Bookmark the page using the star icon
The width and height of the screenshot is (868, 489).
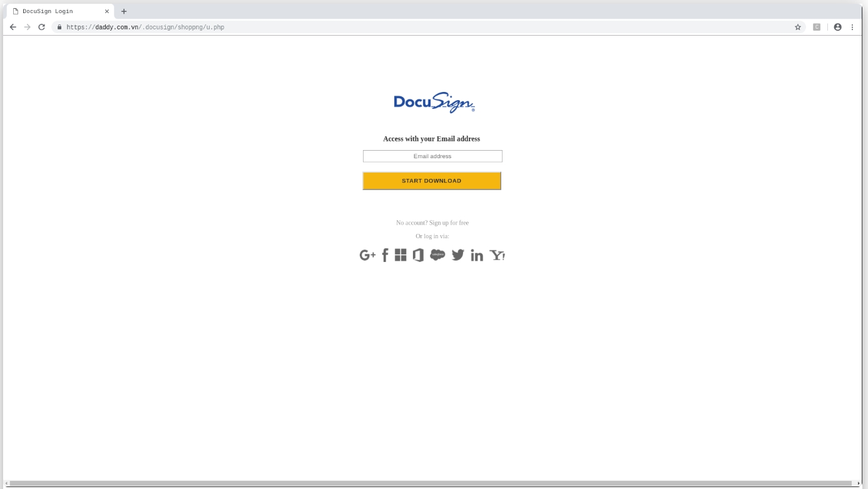click(x=797, y=28)
